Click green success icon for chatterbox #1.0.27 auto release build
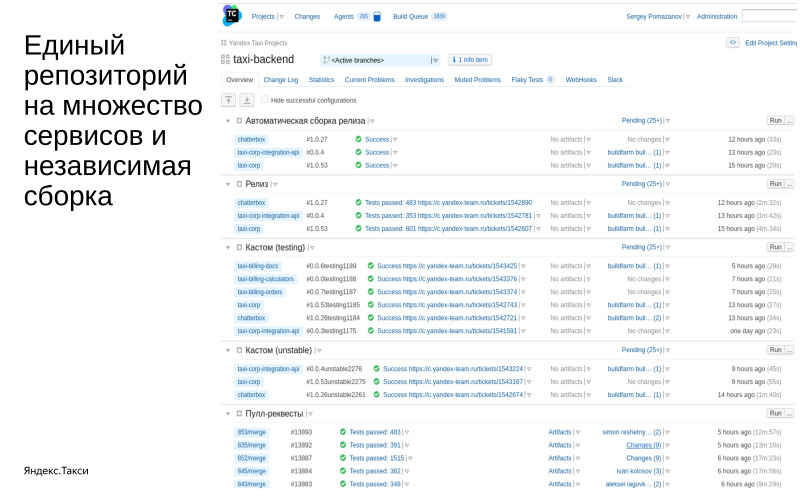Image resolution: width=800 pixels, height=500 pixels. click(358, 139)
